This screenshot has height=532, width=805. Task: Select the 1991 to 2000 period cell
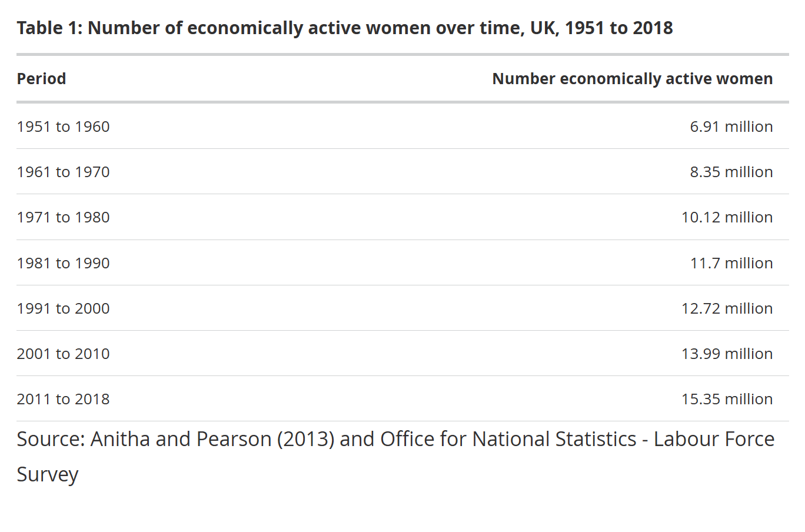click(63, 308)
